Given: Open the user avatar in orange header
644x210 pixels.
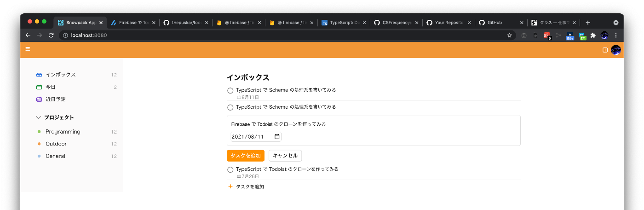Looking at the screenshot, I should (616, 50).
